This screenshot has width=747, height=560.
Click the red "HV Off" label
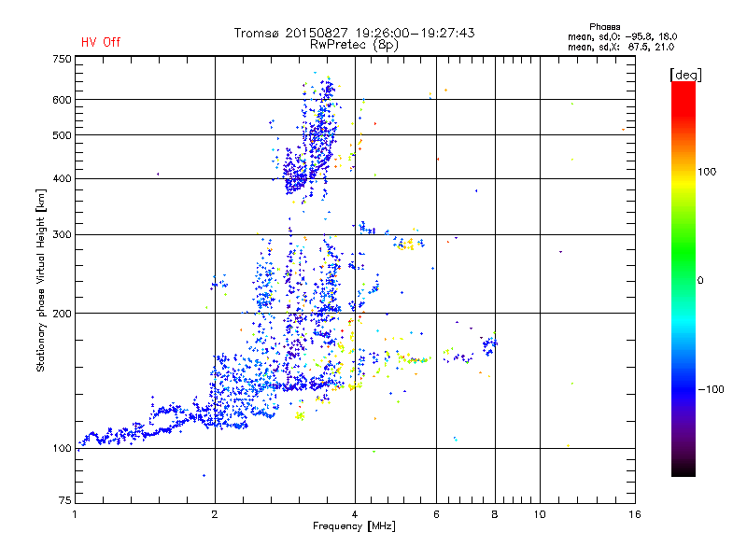click(101, 42)
